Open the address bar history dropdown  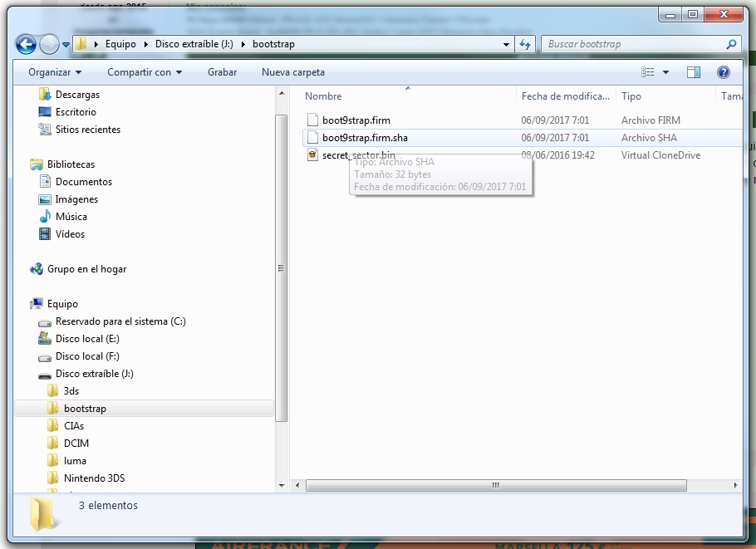pyautogui.click(x=506, y=44)
